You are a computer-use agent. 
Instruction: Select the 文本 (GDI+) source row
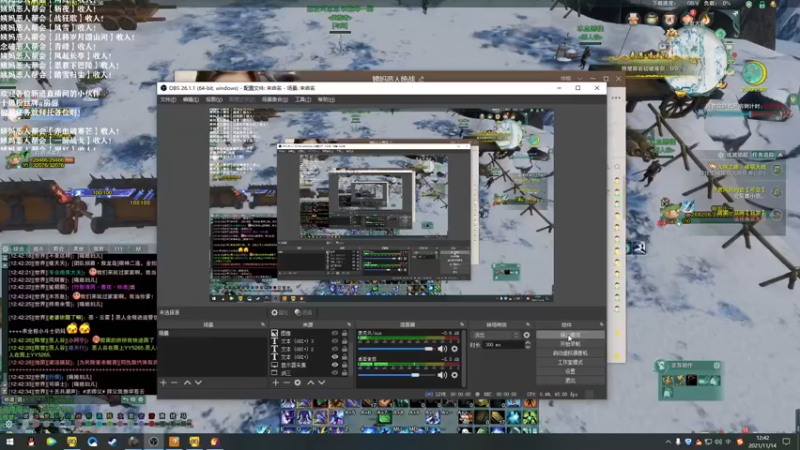point(309,357)
